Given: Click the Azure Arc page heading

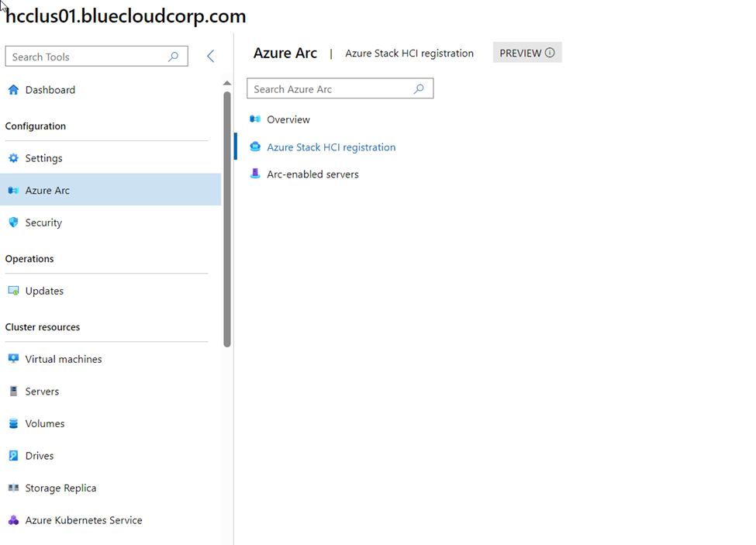Looking at the screenshot, I should [x=285, y=53].
